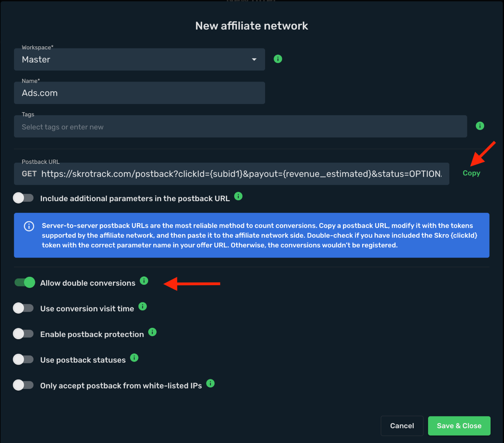The height and width of the screenshot is (443, 504).
Task: Show info about white-listed IPs option
Action: click(210, 383)
